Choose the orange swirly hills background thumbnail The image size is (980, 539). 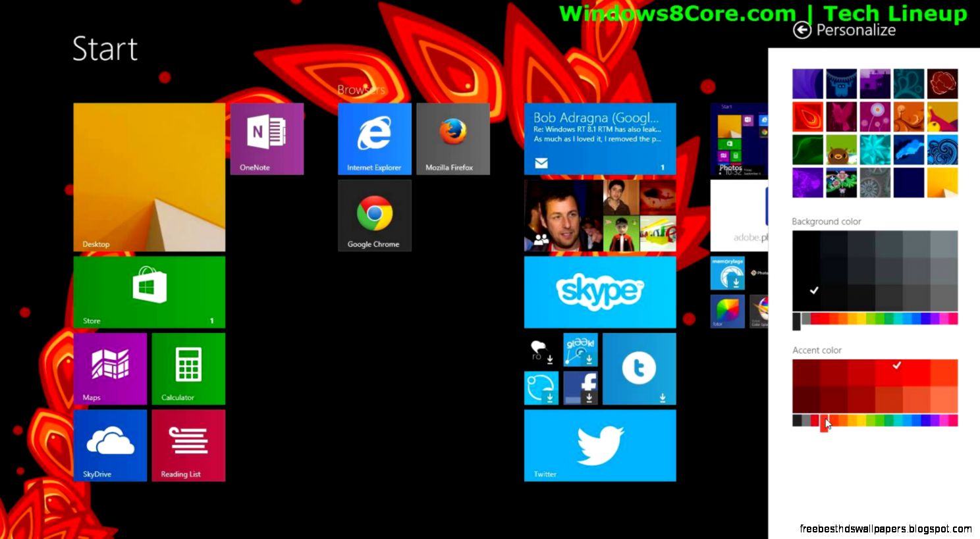[909, 116]
